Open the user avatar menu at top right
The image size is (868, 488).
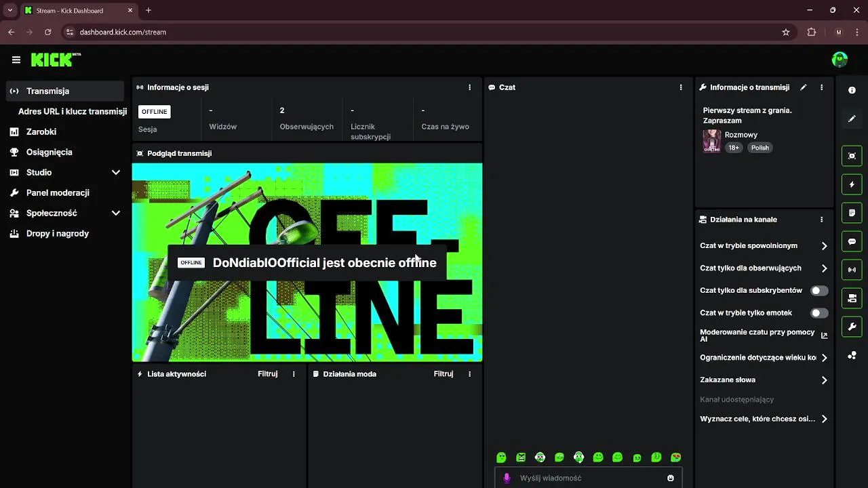coord(840,60)
